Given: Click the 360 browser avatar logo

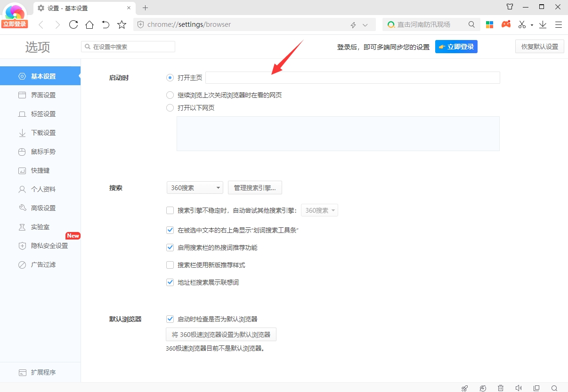Looking at the screenshot, I should (x=15, y=11).
